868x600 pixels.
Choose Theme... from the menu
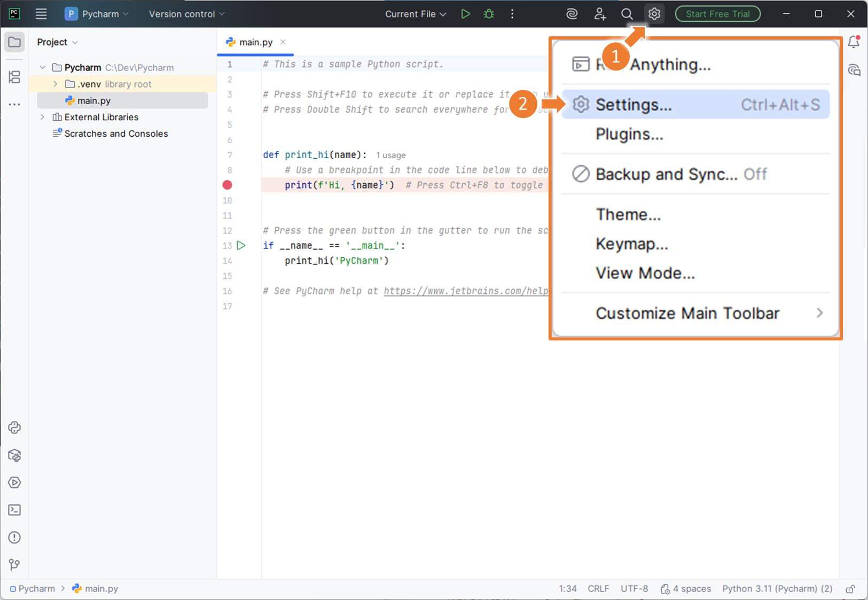tap(695, 214)
